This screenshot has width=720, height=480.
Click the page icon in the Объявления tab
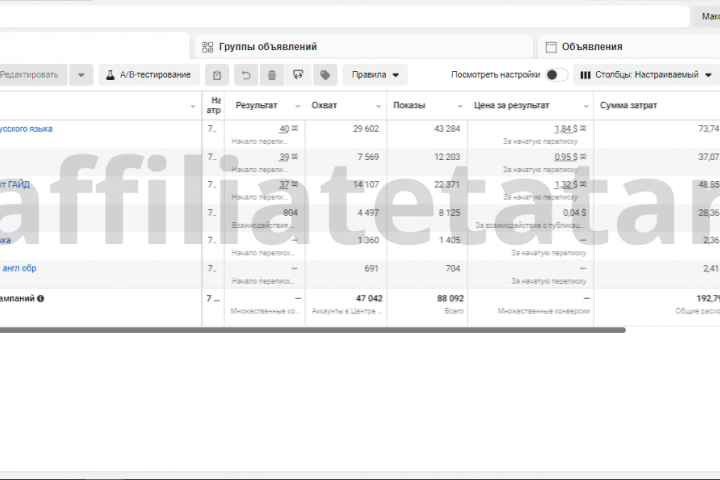551,47
